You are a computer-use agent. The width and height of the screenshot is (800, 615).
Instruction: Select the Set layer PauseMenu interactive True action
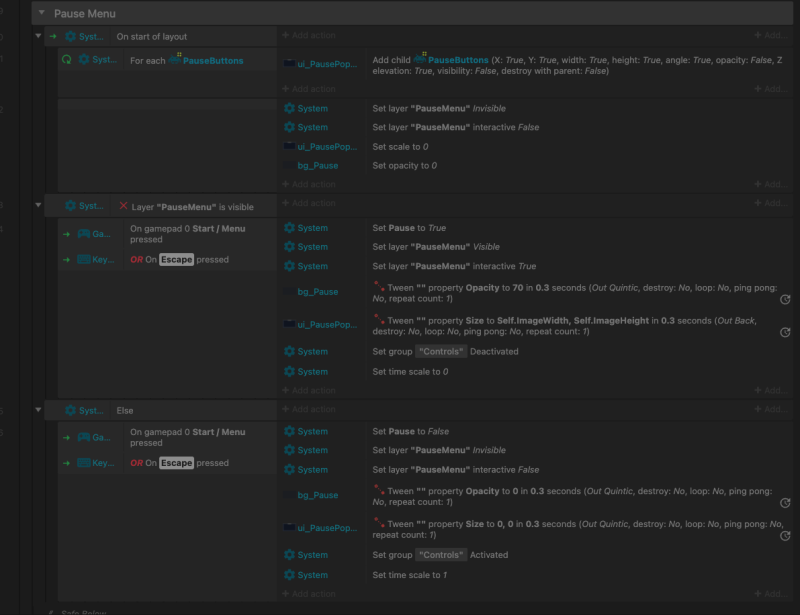(x=454, y=266)
